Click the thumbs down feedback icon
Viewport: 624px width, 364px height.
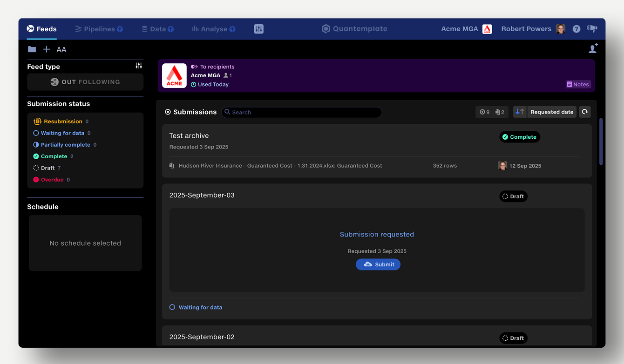(592, 29)
